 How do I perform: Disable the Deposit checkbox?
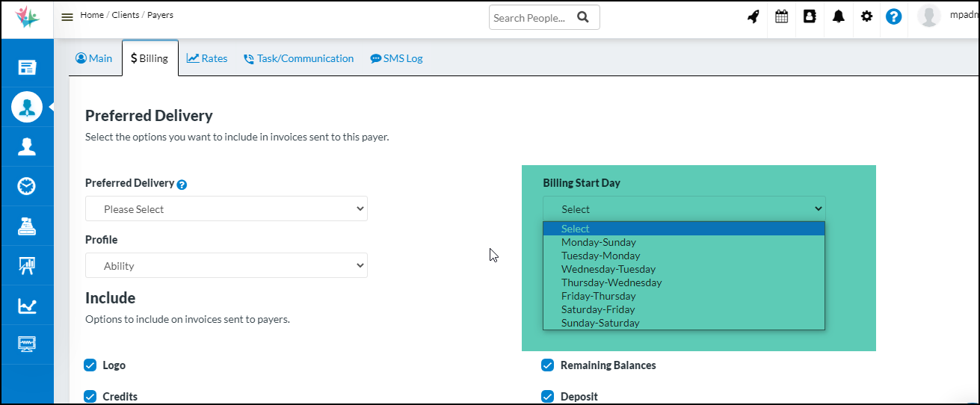coord(548,397)
